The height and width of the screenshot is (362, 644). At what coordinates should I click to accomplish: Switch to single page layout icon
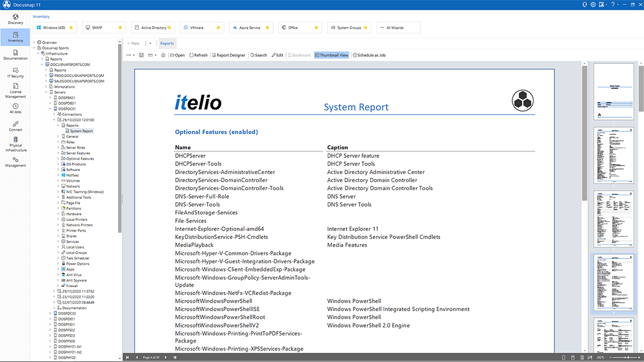563,357
